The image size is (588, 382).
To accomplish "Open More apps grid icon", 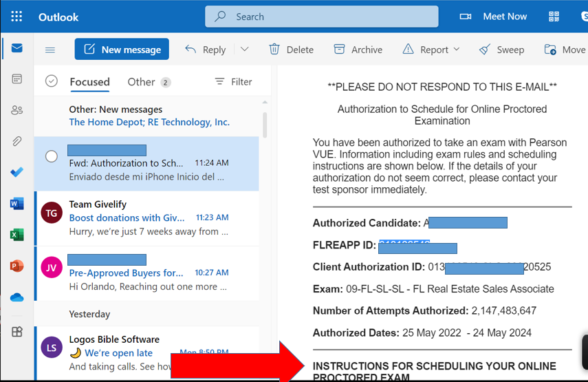I will pyautogui.click(x=17, y=332).
